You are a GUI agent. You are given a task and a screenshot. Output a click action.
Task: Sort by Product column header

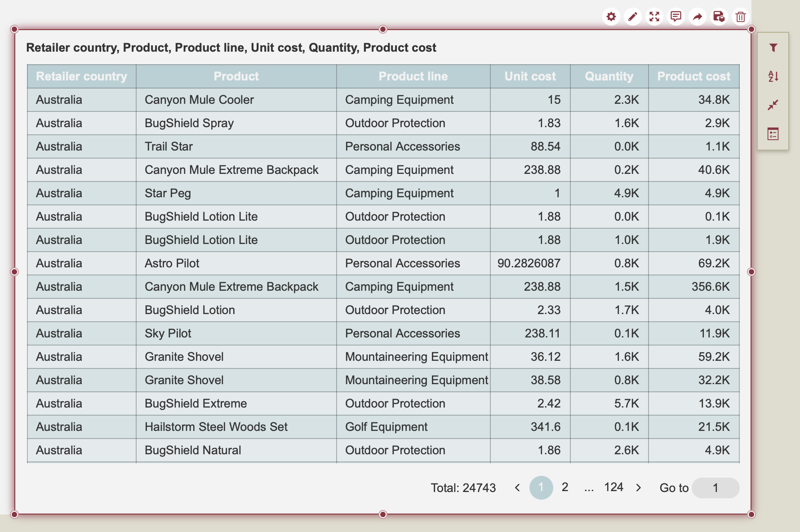click(x=236, y=76)
